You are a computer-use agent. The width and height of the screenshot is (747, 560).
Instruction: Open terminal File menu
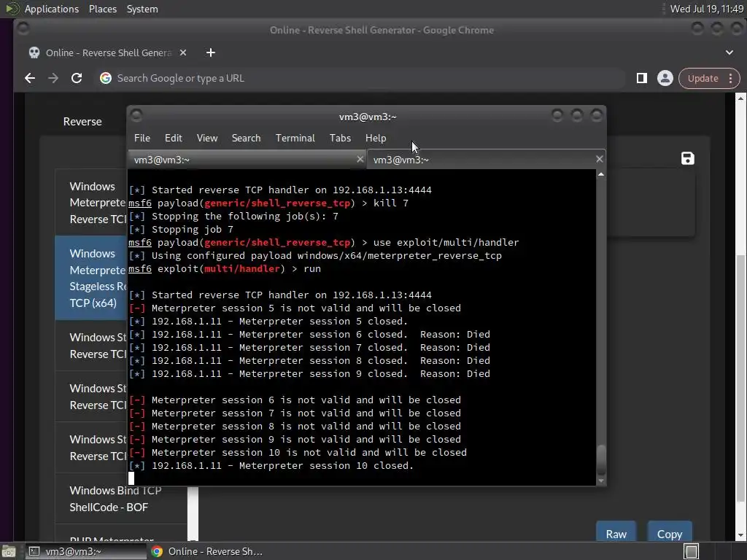coord(142,138)
